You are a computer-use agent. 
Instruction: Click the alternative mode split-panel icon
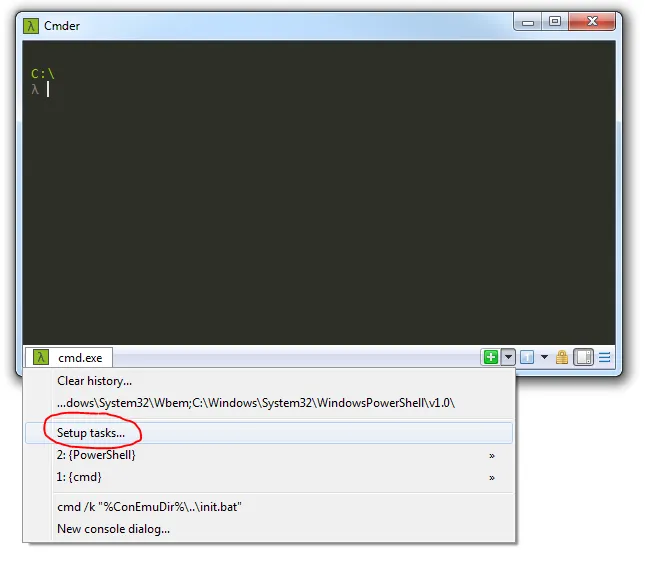pyautogui.click(x=583, y=357)
